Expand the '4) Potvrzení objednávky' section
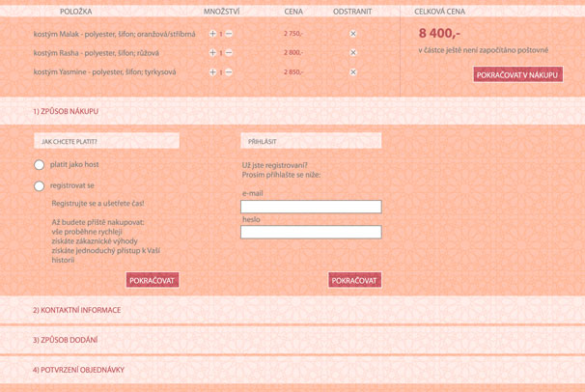585x392 pixels. point(78,370)
